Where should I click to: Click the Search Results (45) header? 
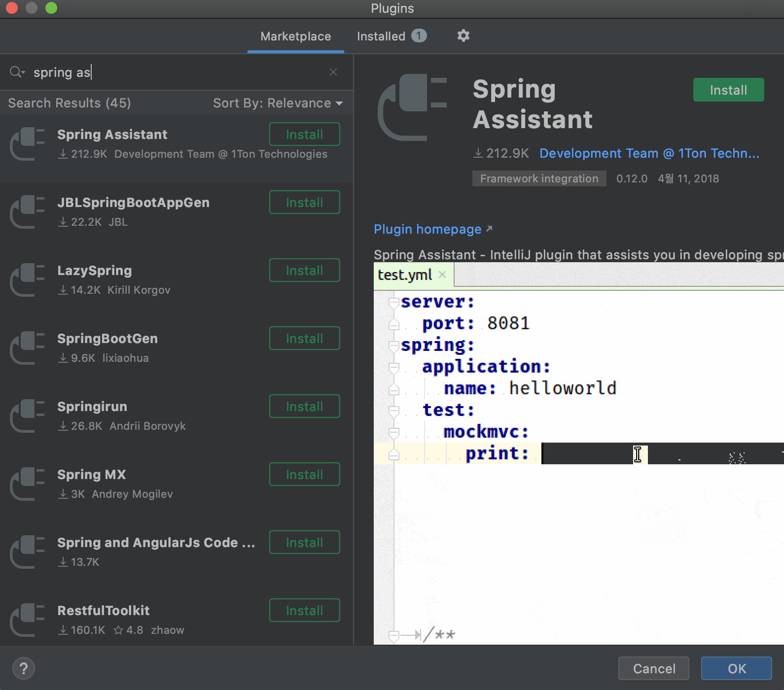[70, 103]
